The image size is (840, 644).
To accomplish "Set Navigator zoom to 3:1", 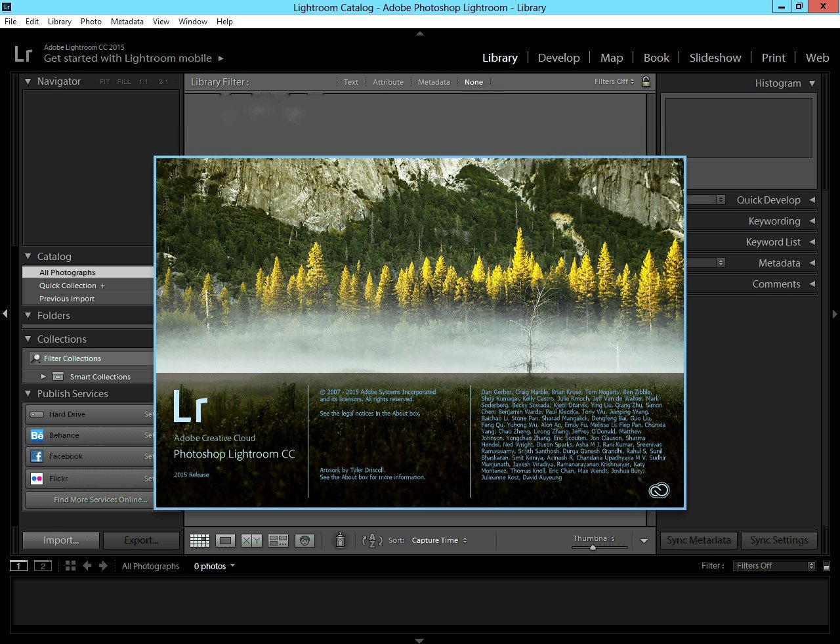I will [x=163, y=82].
